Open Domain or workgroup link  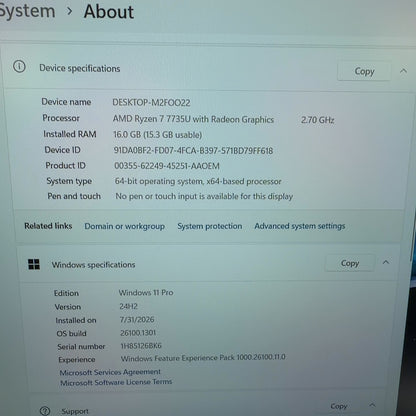pos(124,226)
